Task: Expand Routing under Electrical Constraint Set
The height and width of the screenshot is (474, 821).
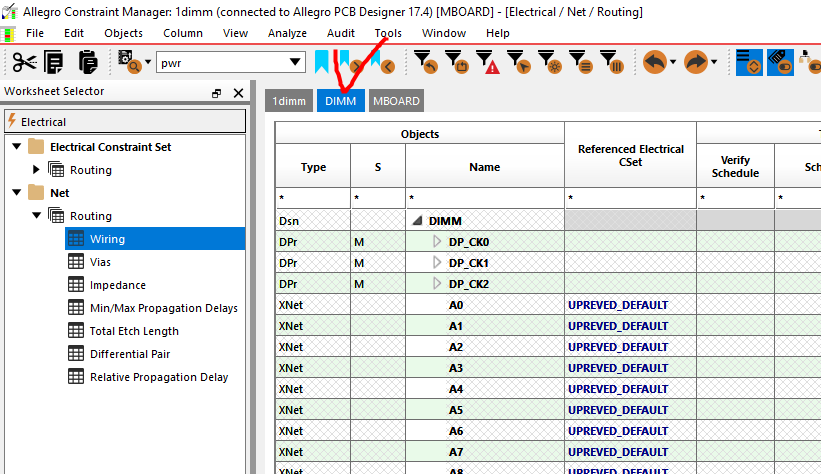Action: pos(36,170)
